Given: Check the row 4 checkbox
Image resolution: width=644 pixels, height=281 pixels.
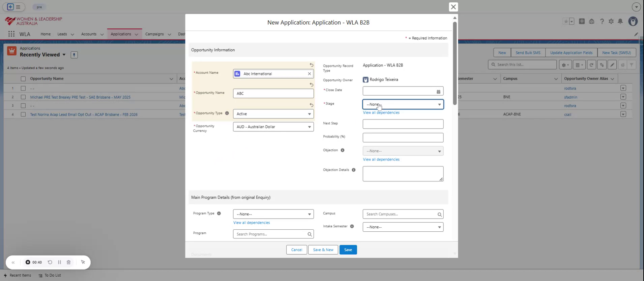Looking at the screenshot, I should point(23,114).
